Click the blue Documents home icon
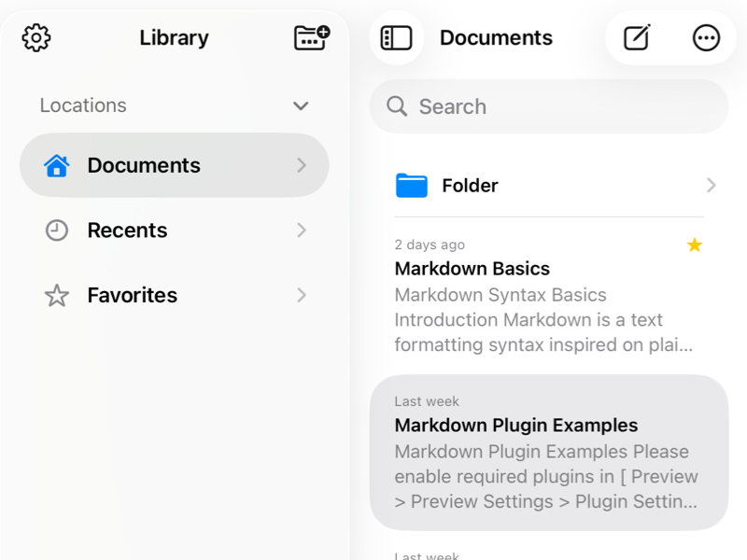The width and height of the screenshot is (747, 560). click(57, 166)
